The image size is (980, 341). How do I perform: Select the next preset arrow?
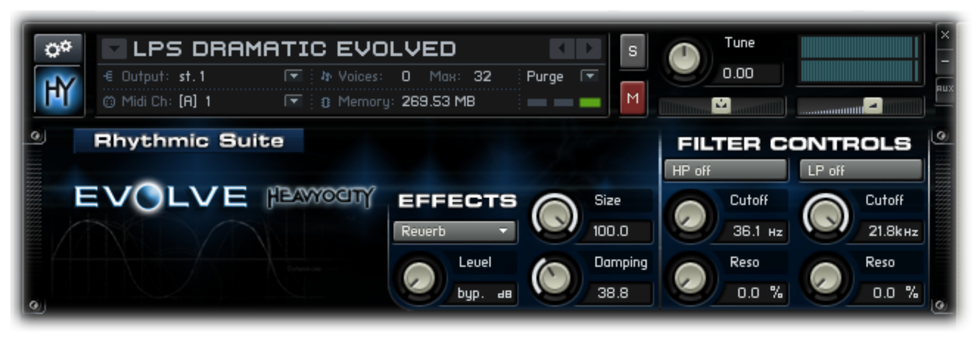coord(589,48)
